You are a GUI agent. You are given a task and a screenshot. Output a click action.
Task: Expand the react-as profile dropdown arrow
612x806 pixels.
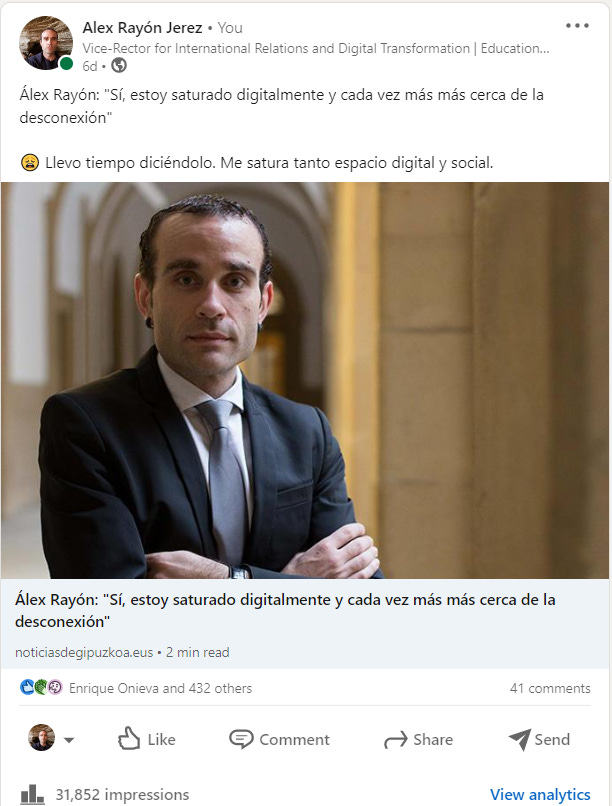[69, 740]
